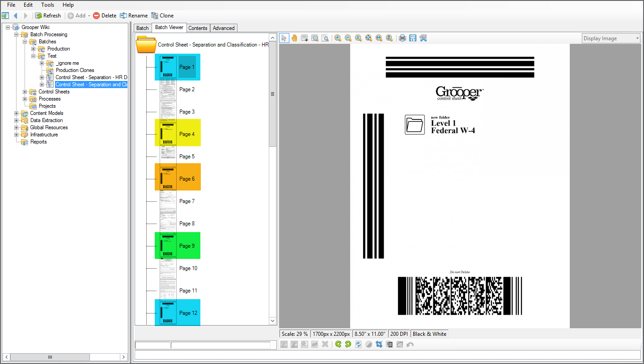Click the batch root folder icon
644x364 pixels.
point(146,45)
